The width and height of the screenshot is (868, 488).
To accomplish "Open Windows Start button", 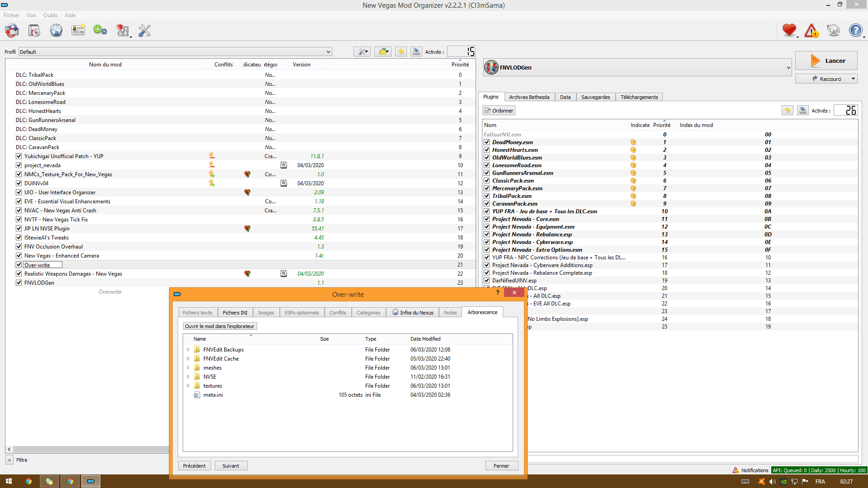I will (9, 481).
